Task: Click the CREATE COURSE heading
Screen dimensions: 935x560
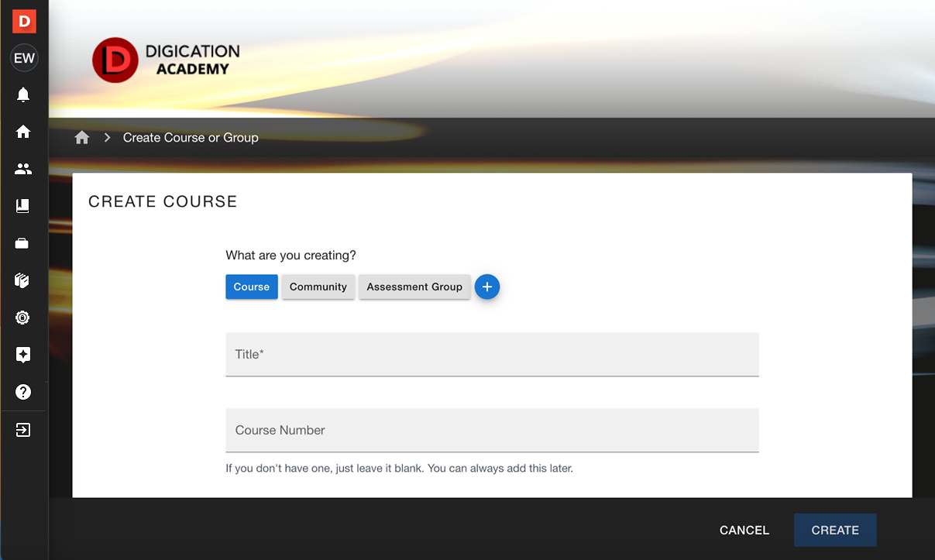Action: (x=163, y=202)
